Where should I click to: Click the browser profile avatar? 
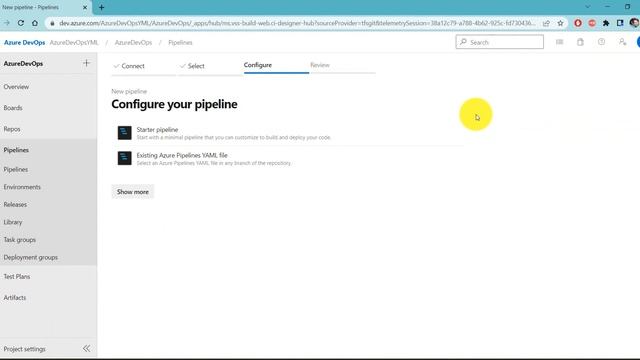(x=634, y=23)
